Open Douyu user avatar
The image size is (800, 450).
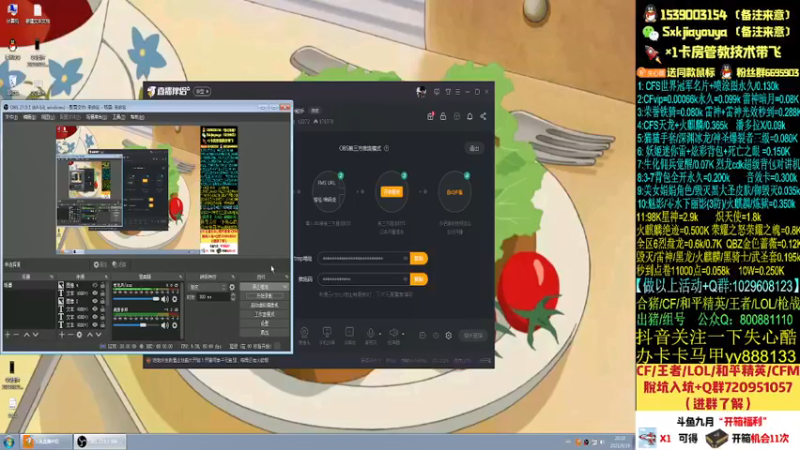(x=421, y=91)
